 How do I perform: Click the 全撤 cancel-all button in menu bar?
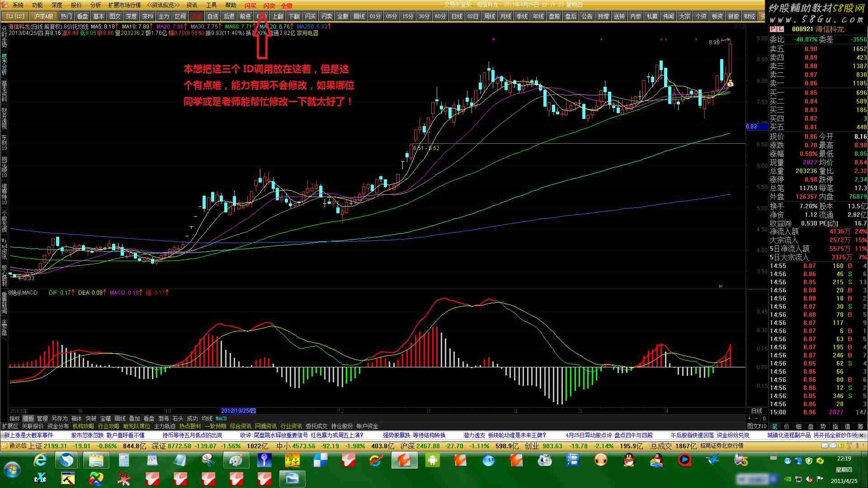coord(287,5)
